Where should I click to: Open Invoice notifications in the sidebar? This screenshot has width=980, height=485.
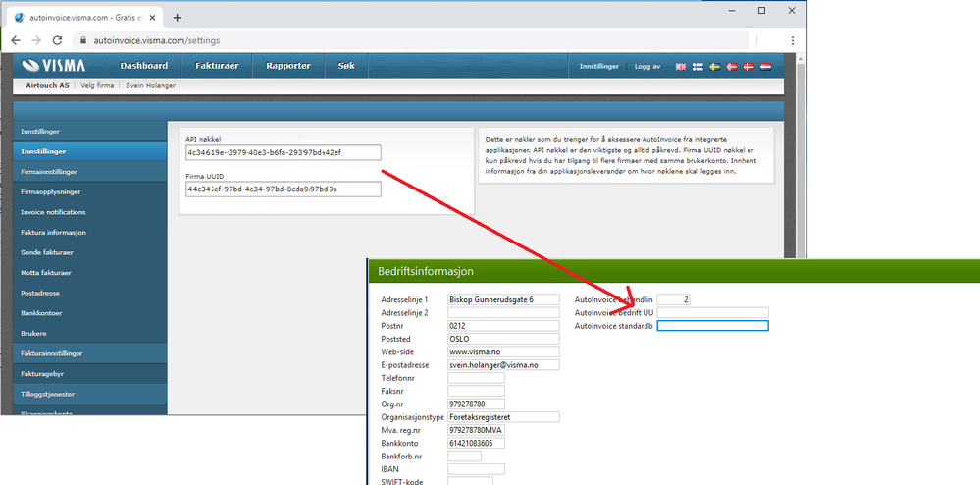[x=90, y=212]
